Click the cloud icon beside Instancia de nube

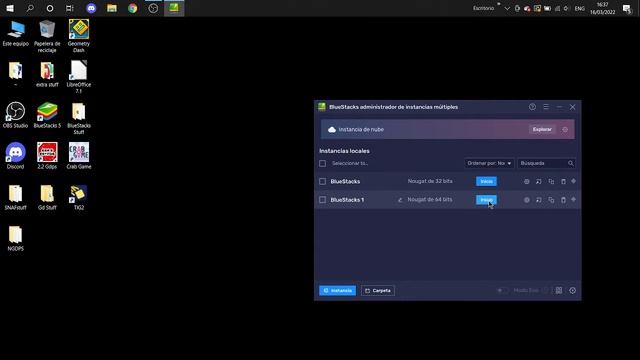(332, 129)
